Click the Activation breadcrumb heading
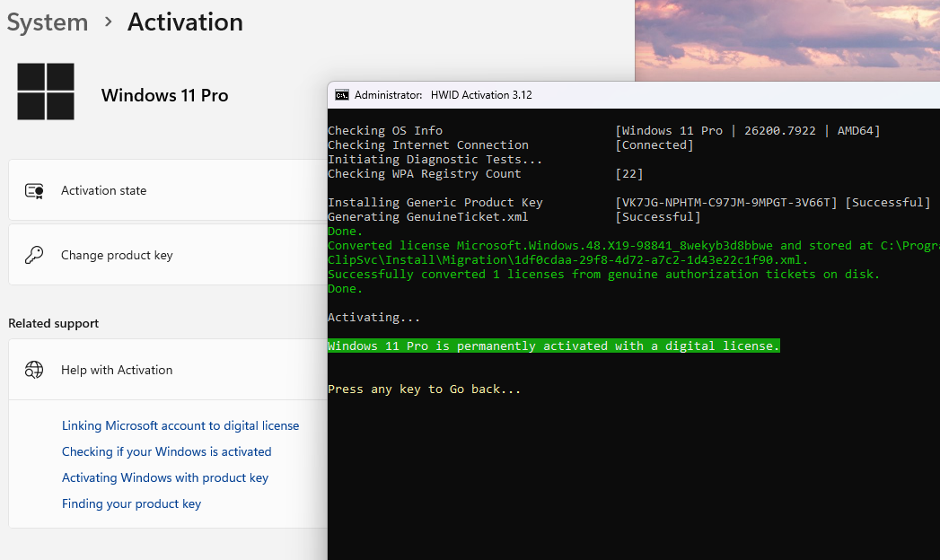The height and width of the screenshot is (560, 940). pos(185,22)
